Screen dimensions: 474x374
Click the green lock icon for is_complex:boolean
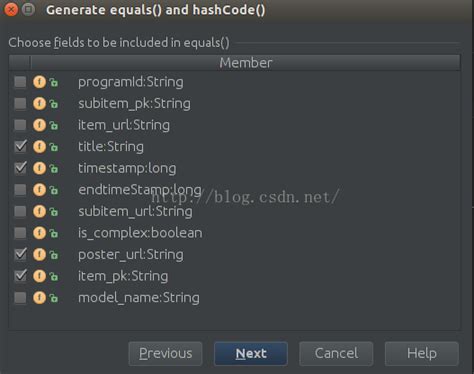click(x=54, y=233)
